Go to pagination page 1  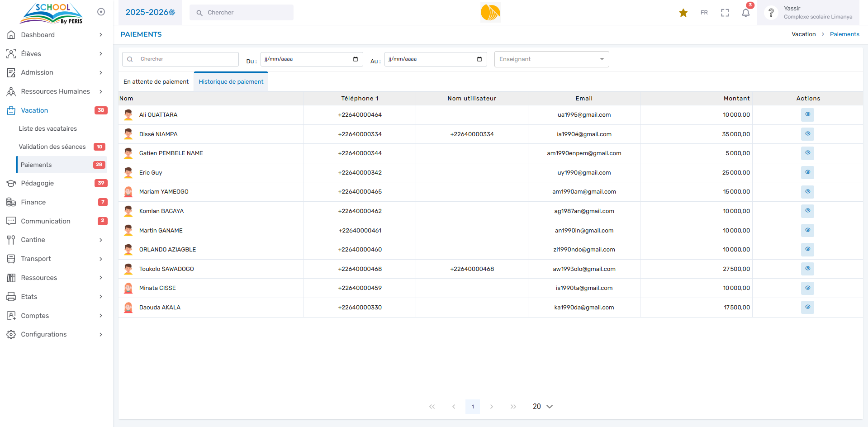[472, 406]
